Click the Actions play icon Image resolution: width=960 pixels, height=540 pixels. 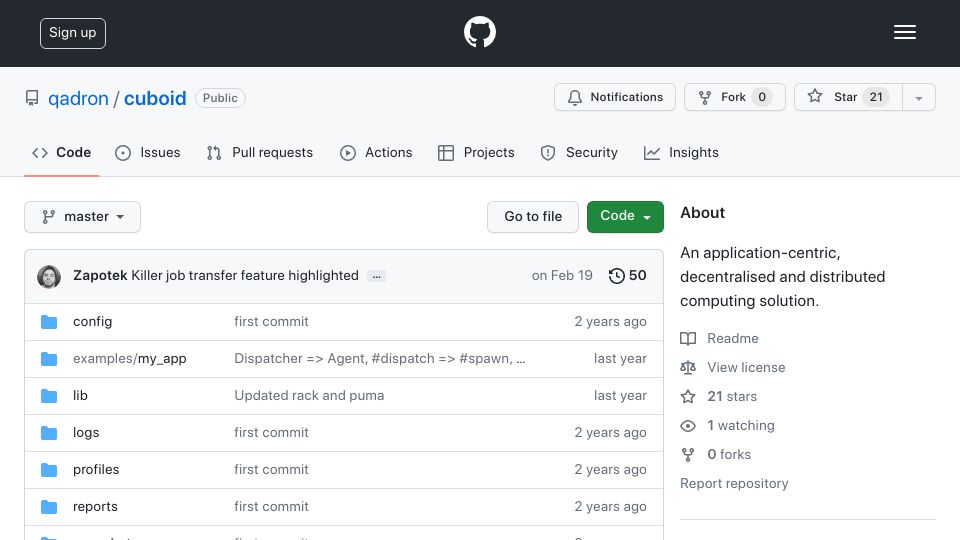348,153
